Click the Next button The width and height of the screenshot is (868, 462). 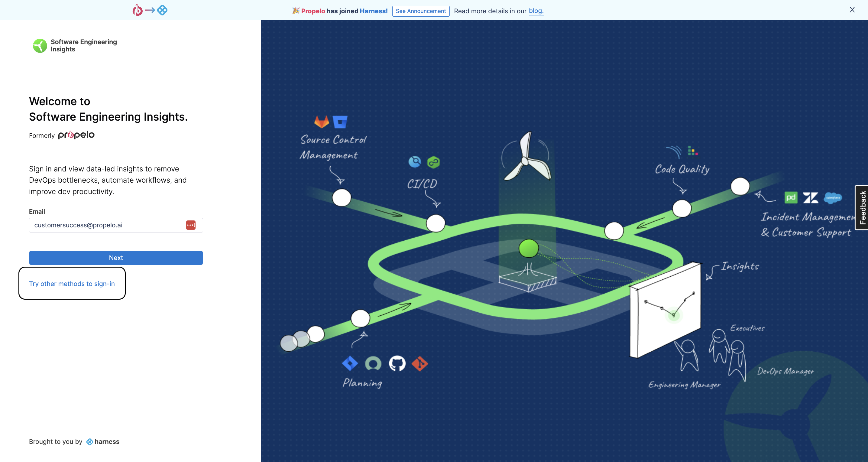(116, 258)
